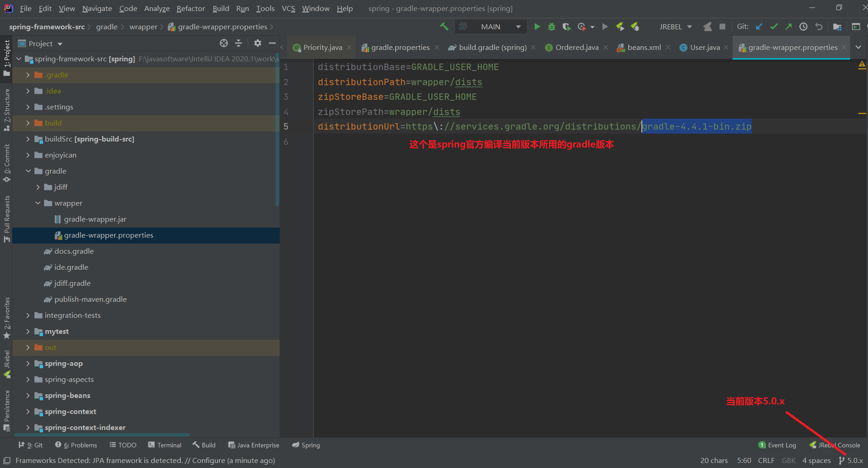Open the Java Enterprise tool window
Viewport: 868px width, 468px height.
[x=254, y=445]
